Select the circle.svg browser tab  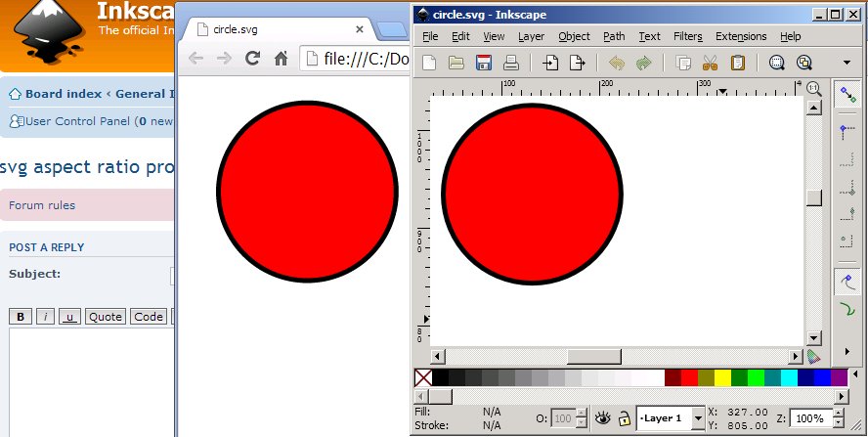tap(280, 29)
